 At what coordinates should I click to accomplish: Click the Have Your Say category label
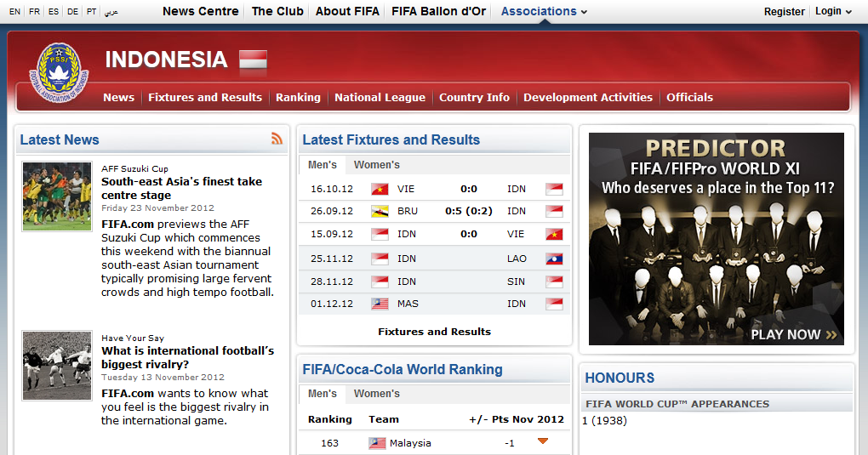133,338
